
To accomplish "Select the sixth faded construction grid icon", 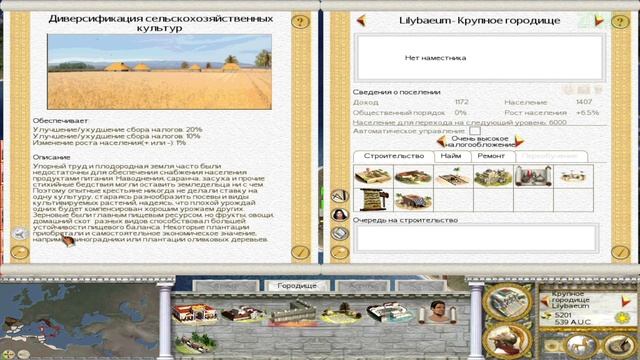I will (573, 176).
